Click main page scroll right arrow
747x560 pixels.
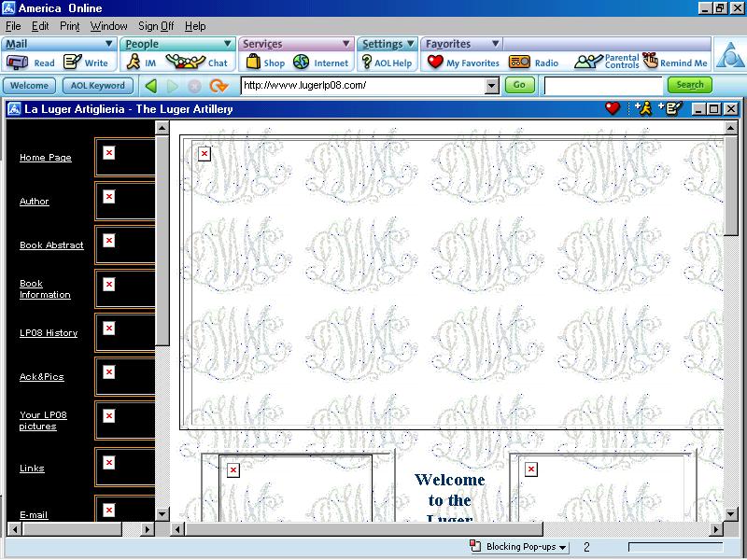coord(716,529)
